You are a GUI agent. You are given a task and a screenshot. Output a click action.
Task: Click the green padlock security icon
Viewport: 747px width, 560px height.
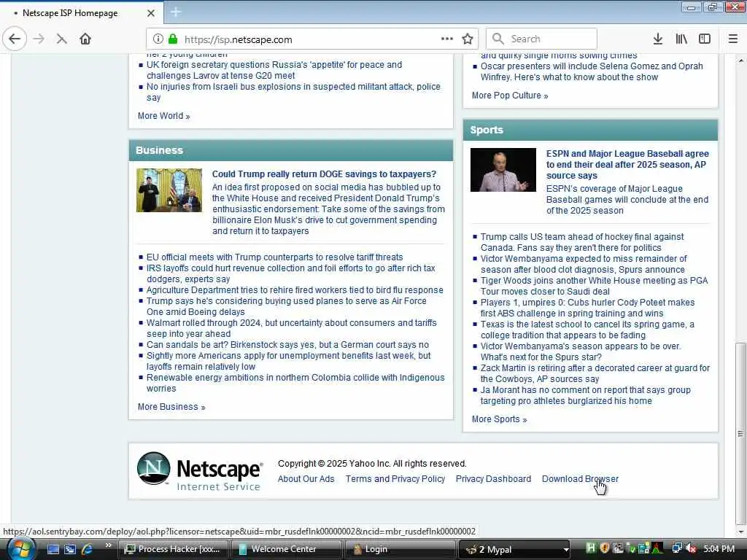point(173,39)
